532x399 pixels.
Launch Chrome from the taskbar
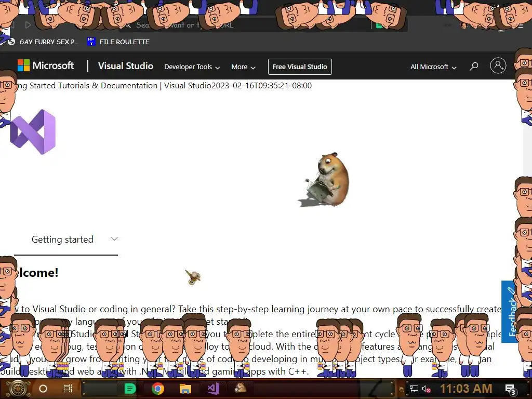click(158, 389)
